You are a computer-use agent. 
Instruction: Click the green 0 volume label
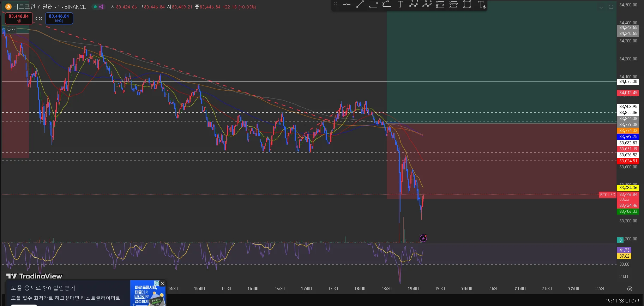click(620, 240)
